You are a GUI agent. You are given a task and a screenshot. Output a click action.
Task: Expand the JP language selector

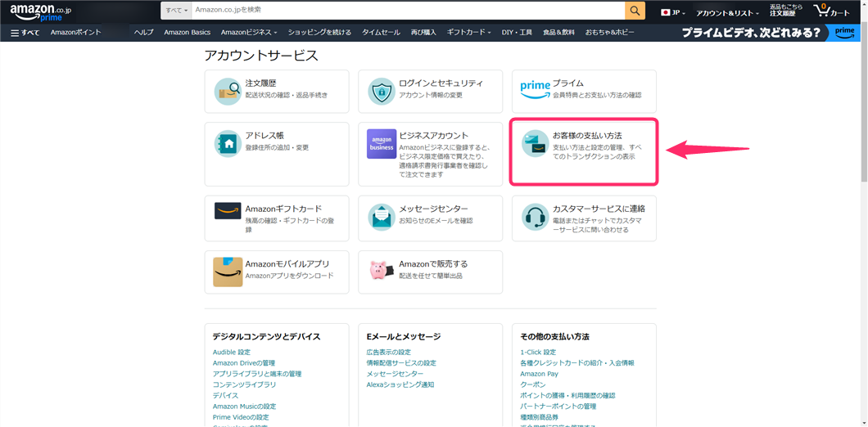(674, 12)
